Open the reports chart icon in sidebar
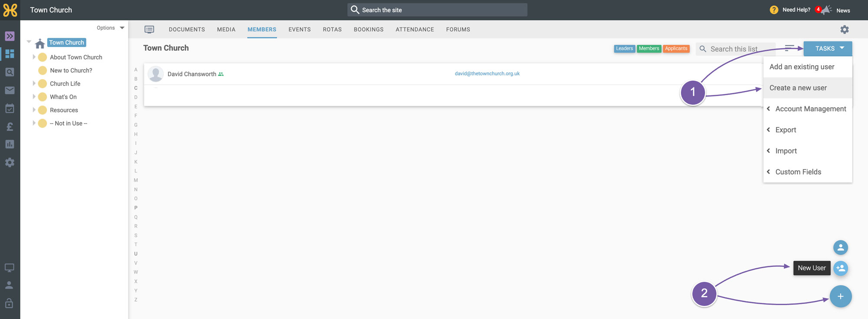Image resolution: width=868 pixels, height=319 pixels. [10, 144]
